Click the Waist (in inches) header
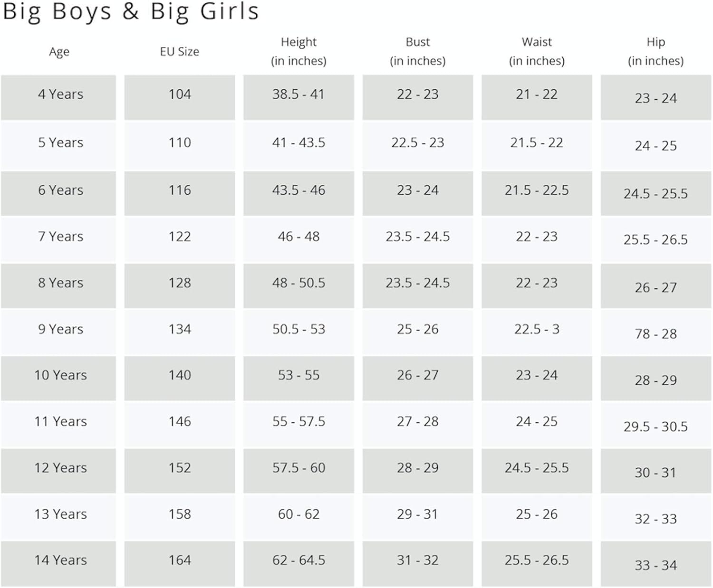Screen dimensions: 713x588 (x=537, y=51)
